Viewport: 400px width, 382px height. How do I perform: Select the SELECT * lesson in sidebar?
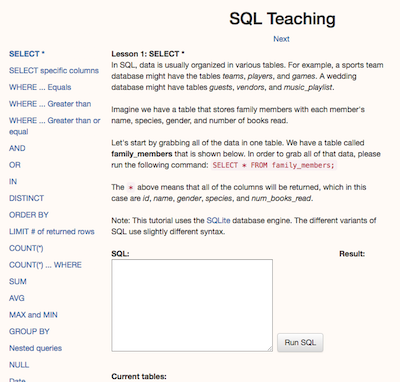[27, 54]
